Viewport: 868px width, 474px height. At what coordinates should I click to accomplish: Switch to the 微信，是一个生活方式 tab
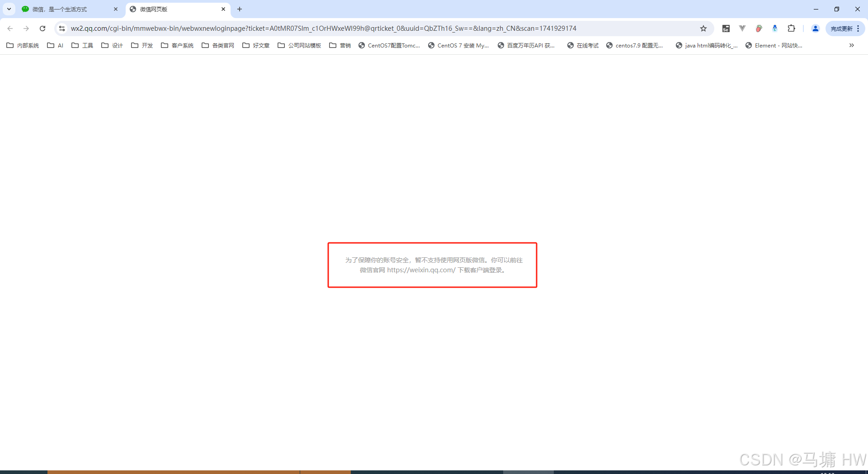tap(59, 9)
